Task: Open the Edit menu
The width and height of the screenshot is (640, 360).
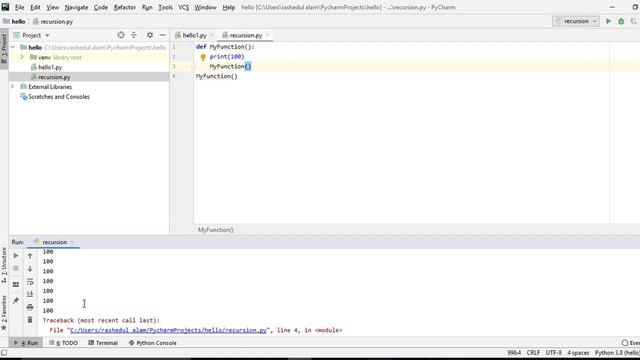Action: [35, 7]
